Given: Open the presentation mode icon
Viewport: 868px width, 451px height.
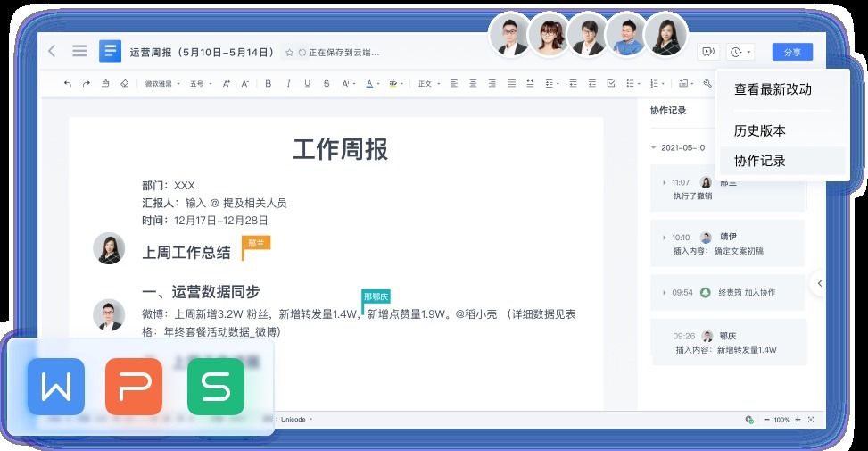Looking at the screenshot, I should [x=708, y=53].
